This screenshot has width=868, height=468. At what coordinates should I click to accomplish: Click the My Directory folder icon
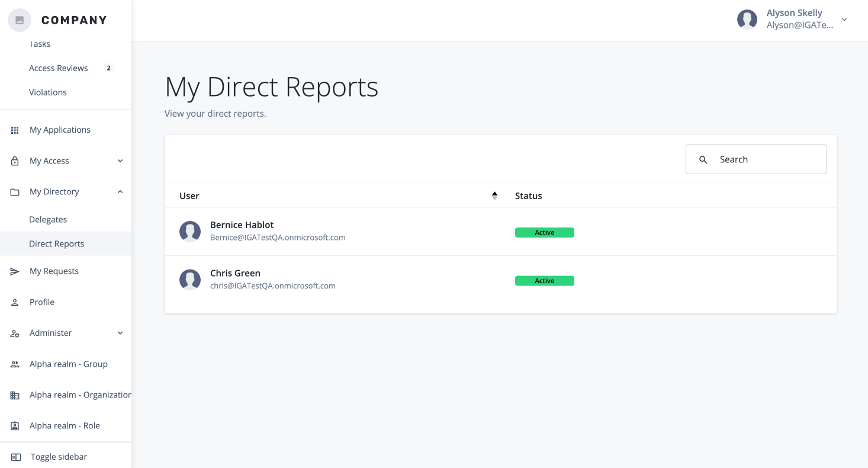click(x=14, y=191)
